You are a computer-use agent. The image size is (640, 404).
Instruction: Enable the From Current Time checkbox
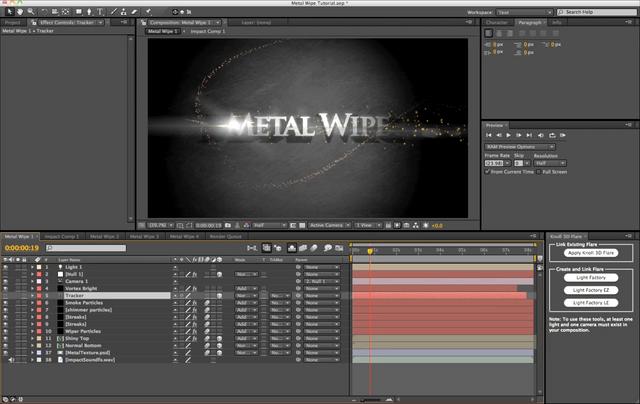(488, 172)
